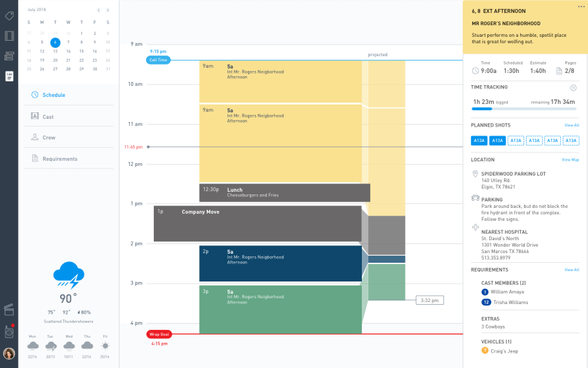The width and height of the screenshot is (588, 368).
Task: Click the Schedule clock icon
Action: (35, 95)
